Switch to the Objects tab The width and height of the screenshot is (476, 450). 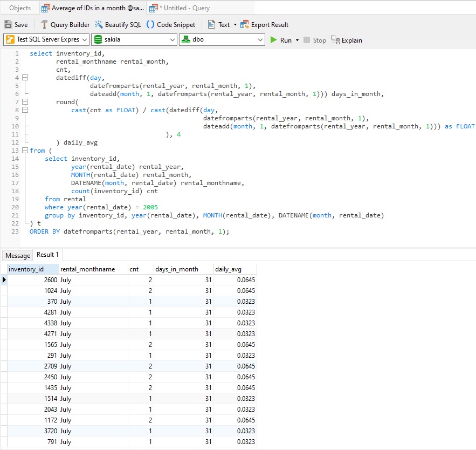coord(19,8)
